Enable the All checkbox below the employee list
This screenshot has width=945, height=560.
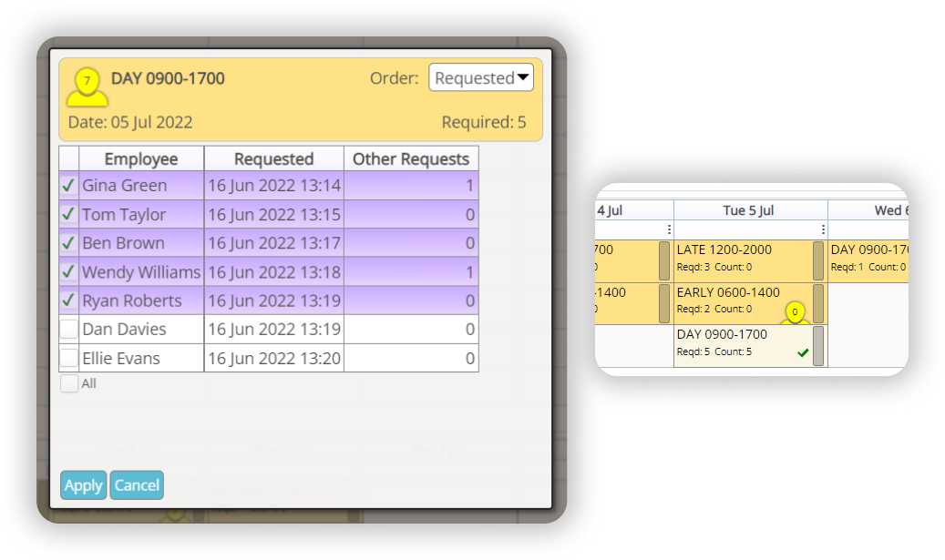pos(68,383)
